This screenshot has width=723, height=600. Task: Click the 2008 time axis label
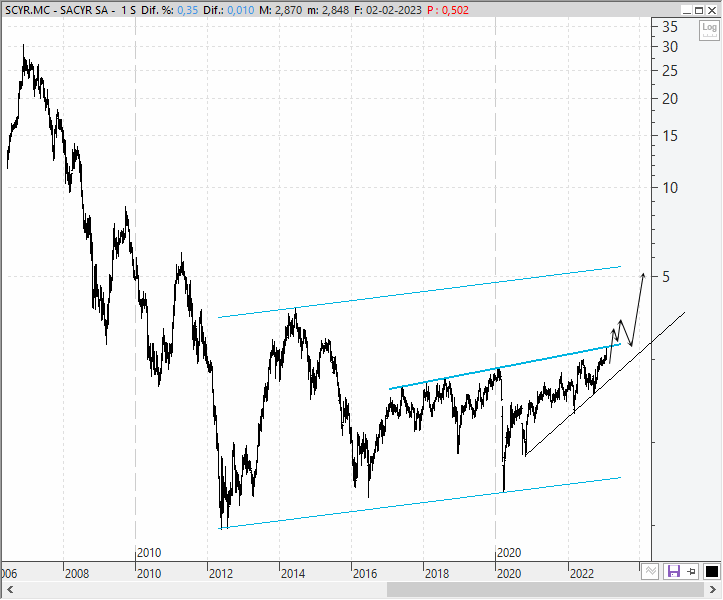click(77, 574)
